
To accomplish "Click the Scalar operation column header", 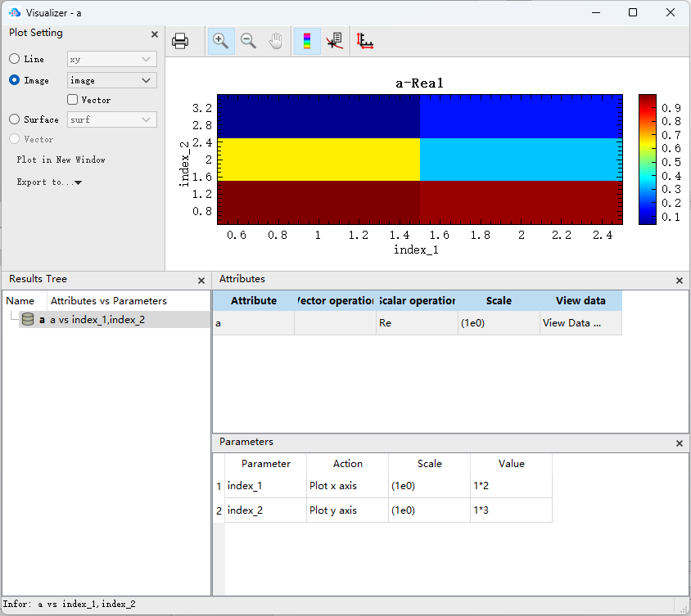I will 417,300.
